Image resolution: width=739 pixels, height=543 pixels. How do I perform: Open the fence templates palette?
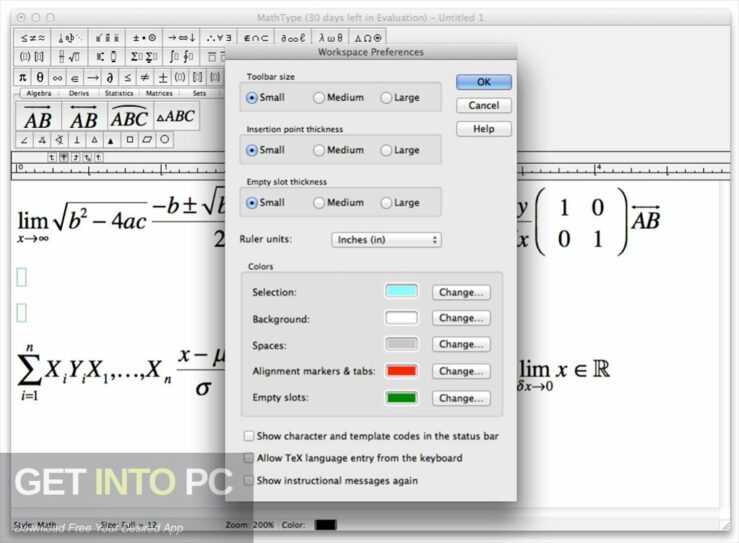(33, 57)
